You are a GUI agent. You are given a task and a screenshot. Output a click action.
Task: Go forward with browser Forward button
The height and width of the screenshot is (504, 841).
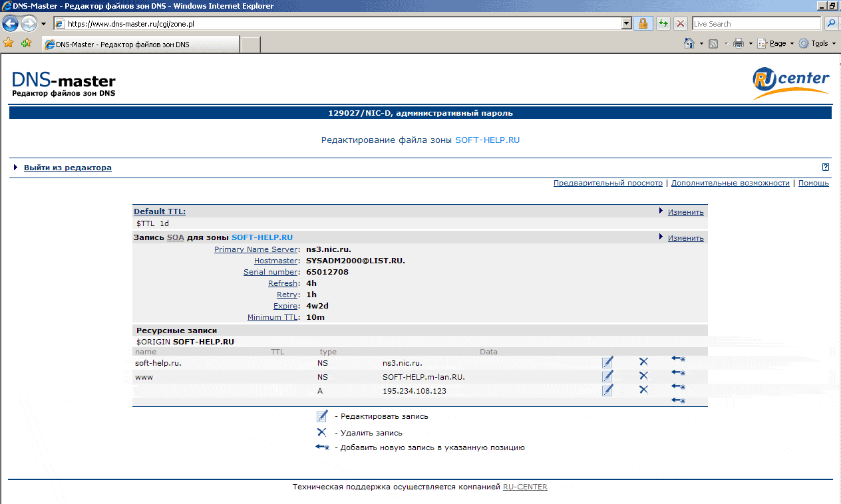[x=29, y=24]
